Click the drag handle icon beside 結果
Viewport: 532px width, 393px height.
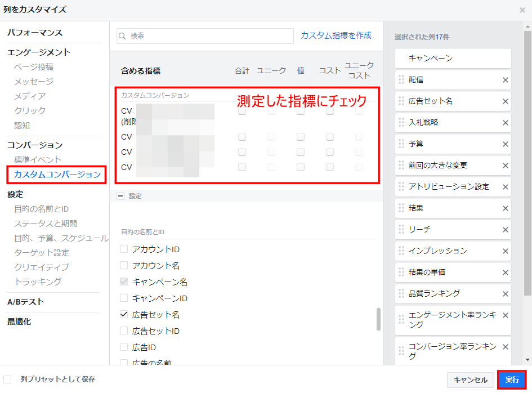[x=401, y=208]
